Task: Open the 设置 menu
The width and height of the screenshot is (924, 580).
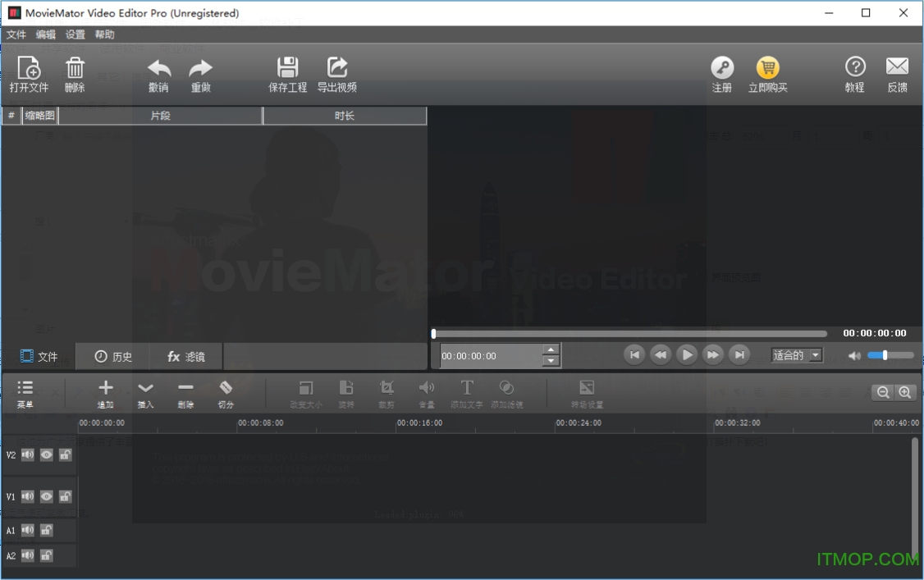Action: point(75,34)
